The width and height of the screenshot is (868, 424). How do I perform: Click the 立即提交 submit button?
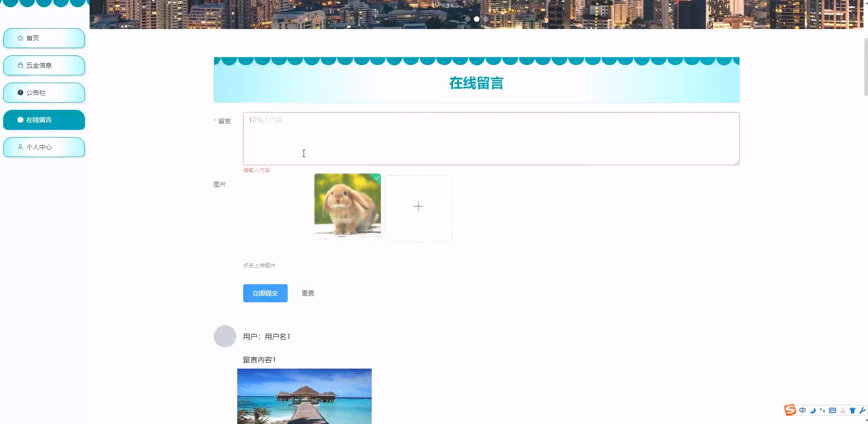point(265,293)
